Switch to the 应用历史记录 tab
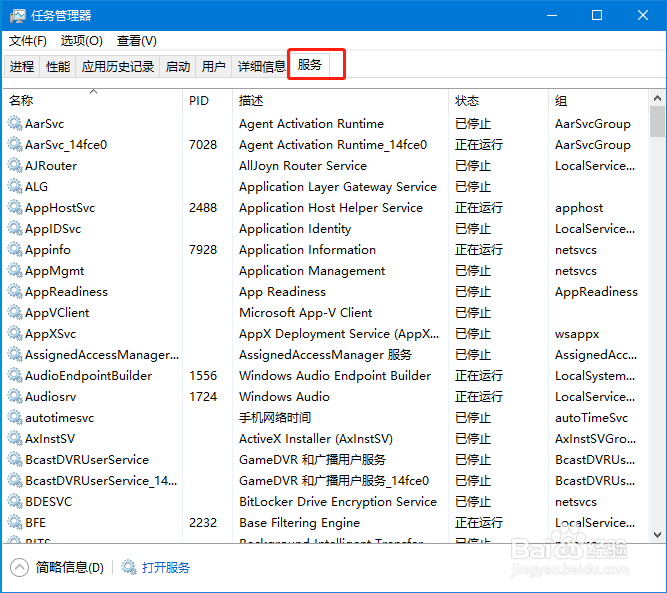667x593 pixels. coord(118,66)
